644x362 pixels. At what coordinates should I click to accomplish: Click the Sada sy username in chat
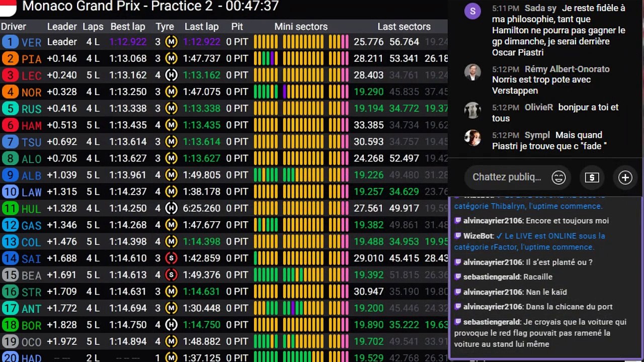[540, 9]
